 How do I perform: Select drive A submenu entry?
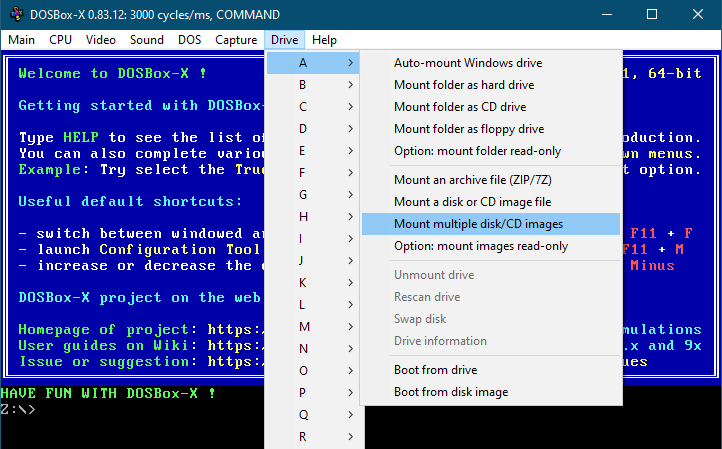point(313,63)
